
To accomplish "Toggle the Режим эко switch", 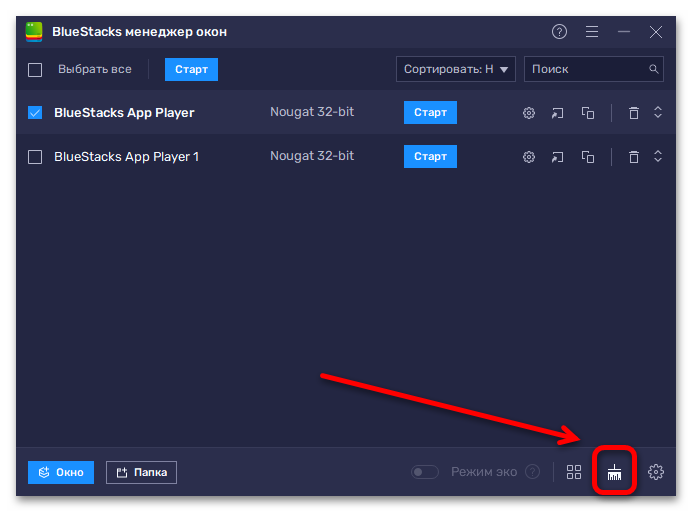I will point(425,472).
